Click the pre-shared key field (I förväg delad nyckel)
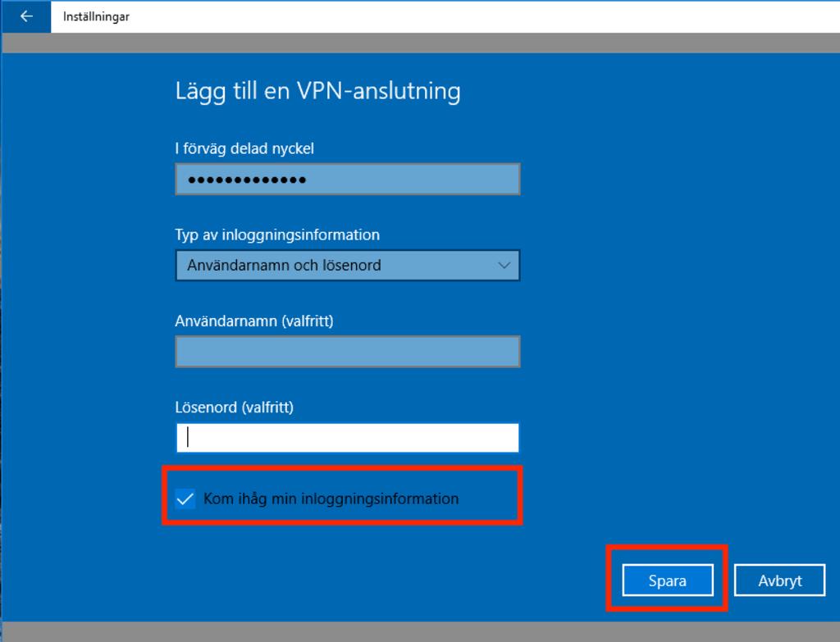Image resolution: width=840 pixels, height=642 pixels. (348, 180)
